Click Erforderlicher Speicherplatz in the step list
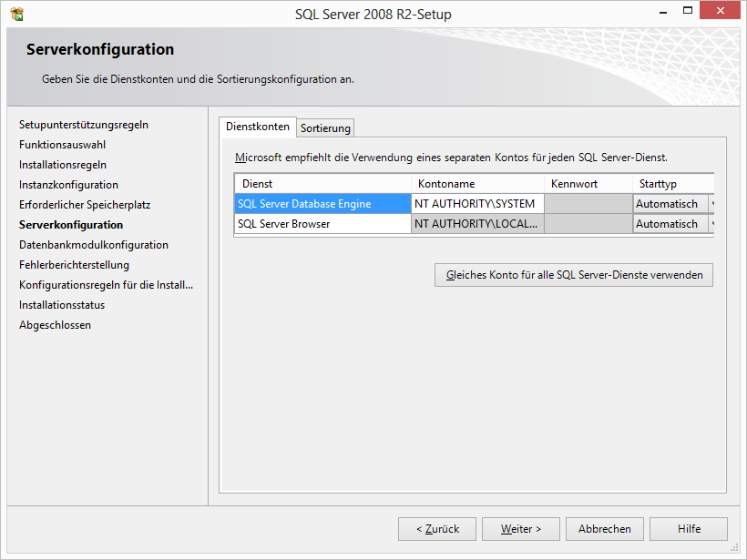747x560 pixels. point(85,205)
